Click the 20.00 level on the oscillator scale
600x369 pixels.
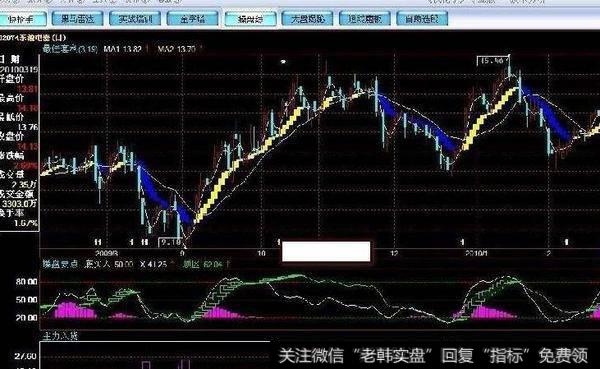27,317
